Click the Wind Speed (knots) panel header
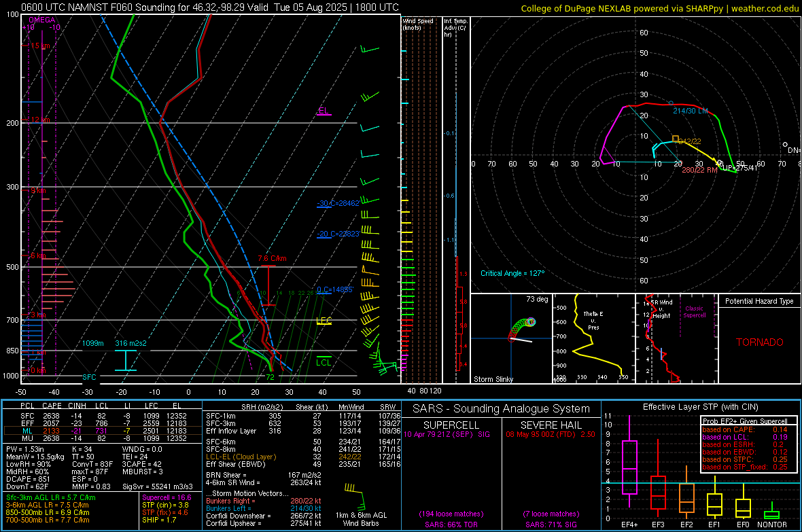The height and width of the screenshot is (532, 802). point(418,24)
